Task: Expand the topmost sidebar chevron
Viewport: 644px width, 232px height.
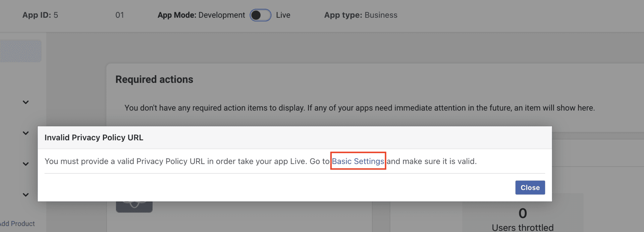Action: tap(26, 102)
